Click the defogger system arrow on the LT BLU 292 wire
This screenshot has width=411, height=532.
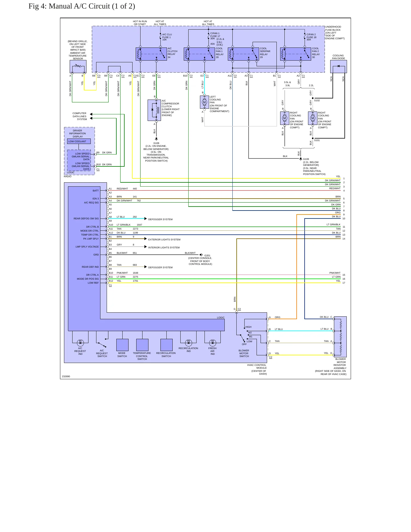tap(146, 219)
